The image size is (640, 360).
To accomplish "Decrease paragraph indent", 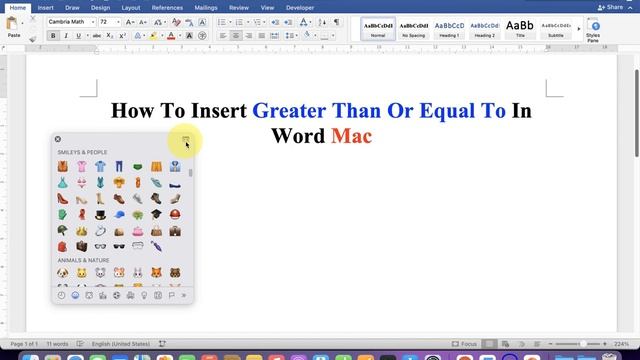I will coord(275,22).
